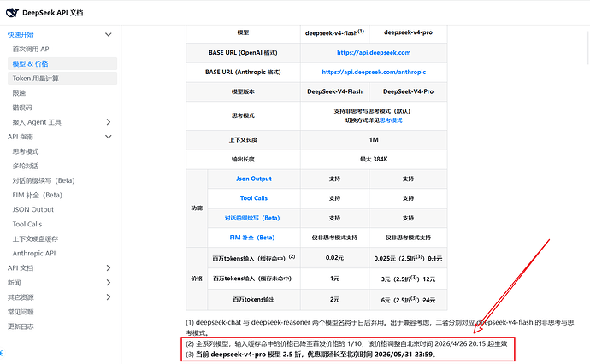The height and width of the screenshot is (364, 590).
Task: Click the 1M context length cell
Action: point(374,139)
